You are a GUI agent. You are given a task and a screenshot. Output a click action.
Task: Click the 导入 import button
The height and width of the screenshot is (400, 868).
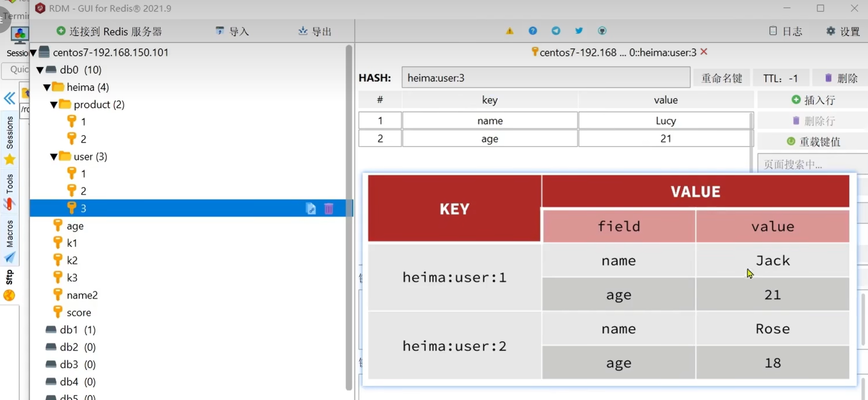point(232,31)
